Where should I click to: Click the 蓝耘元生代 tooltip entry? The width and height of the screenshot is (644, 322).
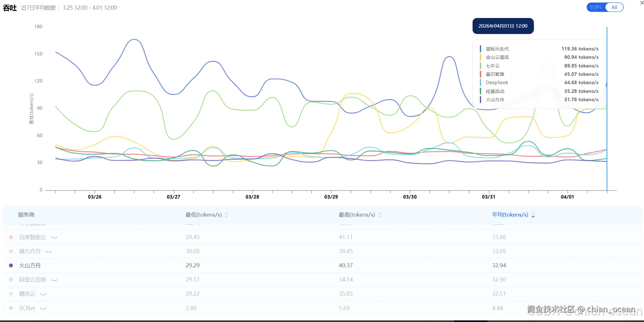pos(539,49)
